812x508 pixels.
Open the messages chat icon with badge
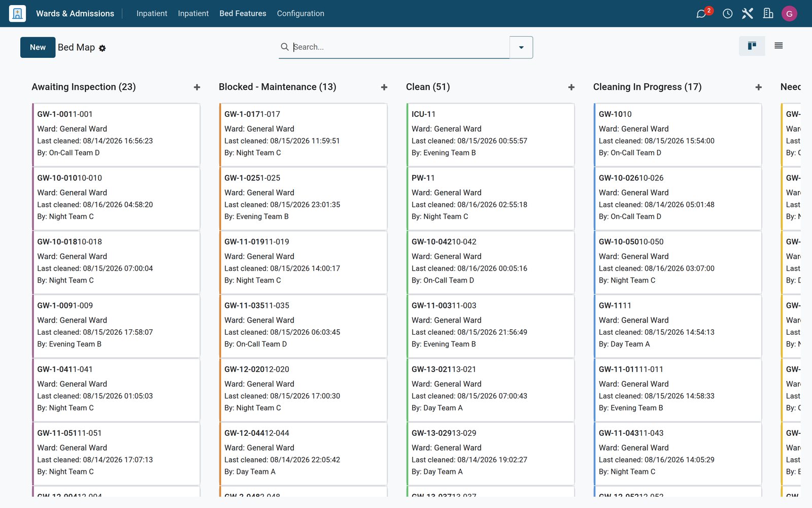coord(702,14)
